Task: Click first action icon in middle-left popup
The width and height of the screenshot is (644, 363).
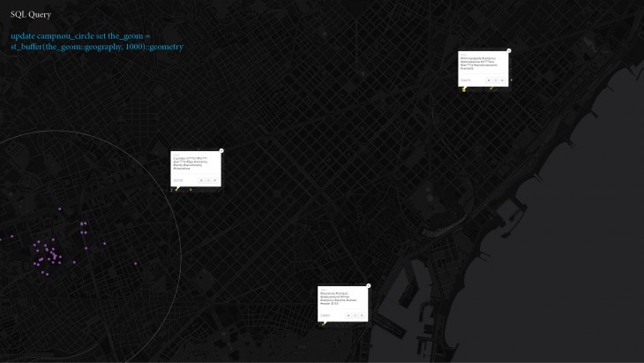Action: click(201, 180)
